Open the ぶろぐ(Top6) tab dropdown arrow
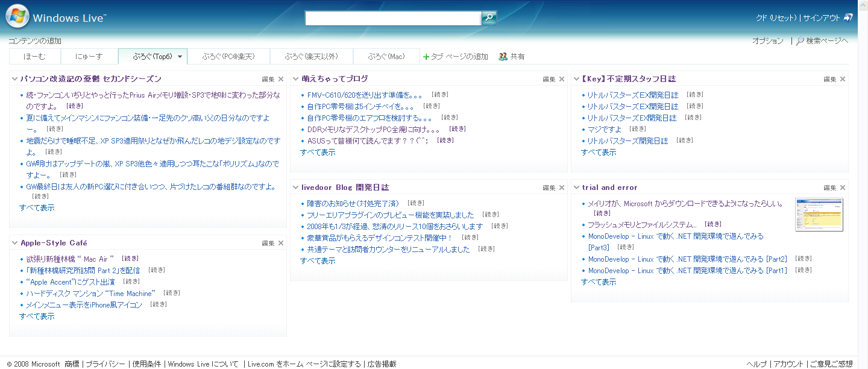Viewport: 868px width, 369px height. pyautogui.click(x=180, y=57)
